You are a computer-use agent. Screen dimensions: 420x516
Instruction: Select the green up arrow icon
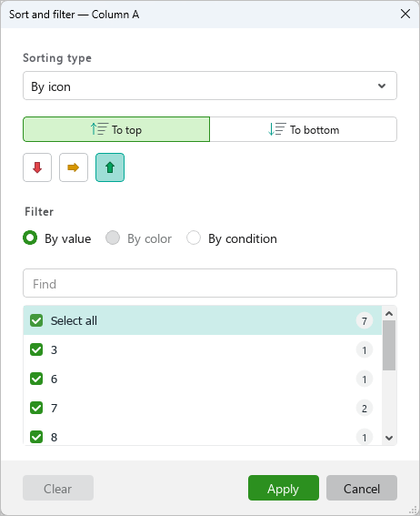pos(110,167)
